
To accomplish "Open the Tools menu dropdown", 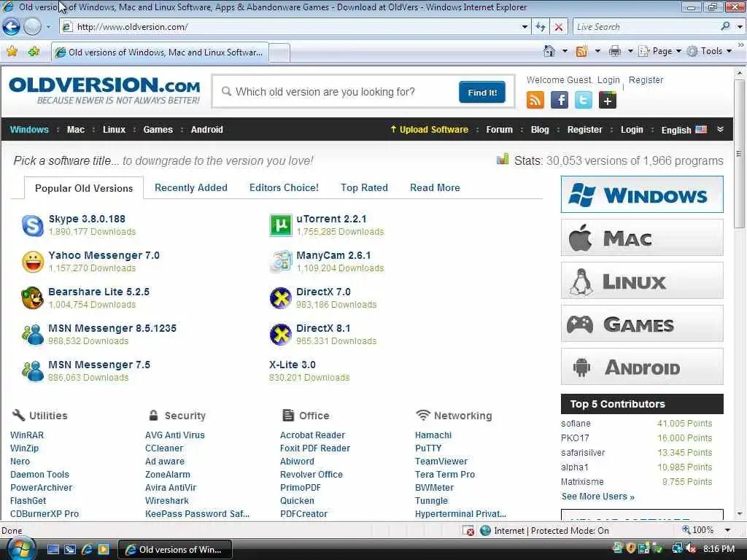I will (709, 51).
